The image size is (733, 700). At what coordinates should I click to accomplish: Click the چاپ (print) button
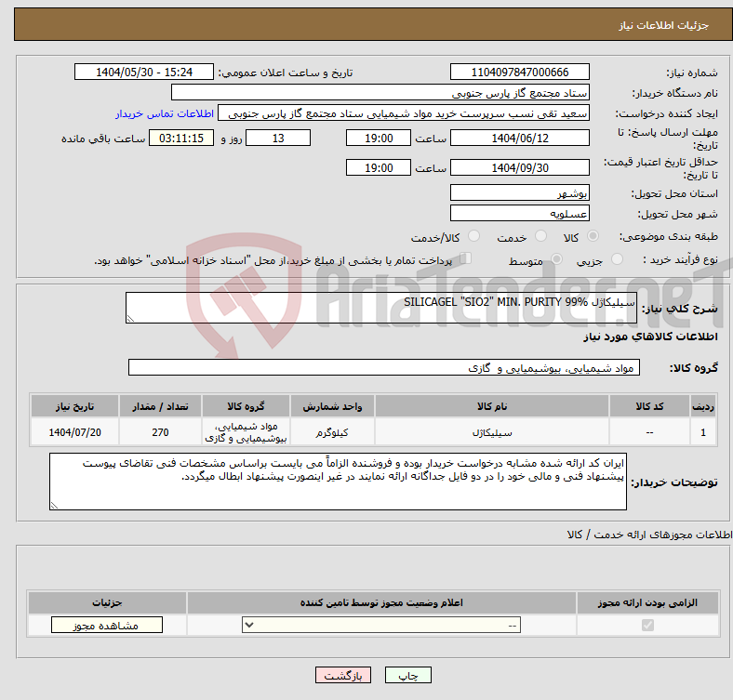pyautogui.click(x=407, y=675)
